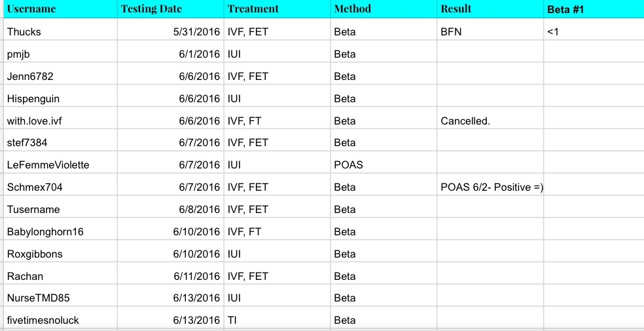Screen dimensions: 644x331
Task: Click the Method column header
Action: pos(352,9)
